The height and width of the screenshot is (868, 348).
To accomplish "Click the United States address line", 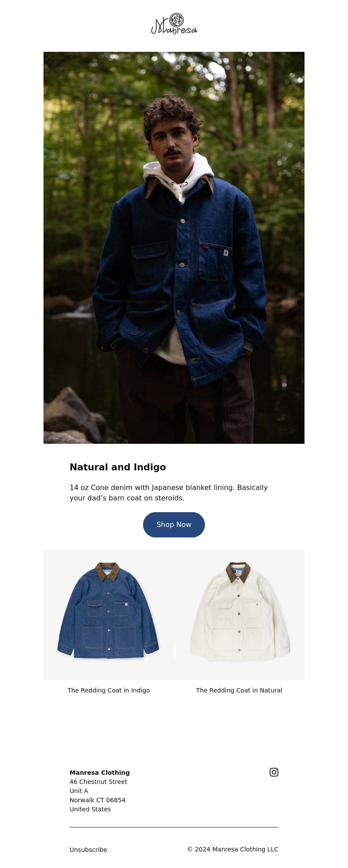I will click(90, 809).
